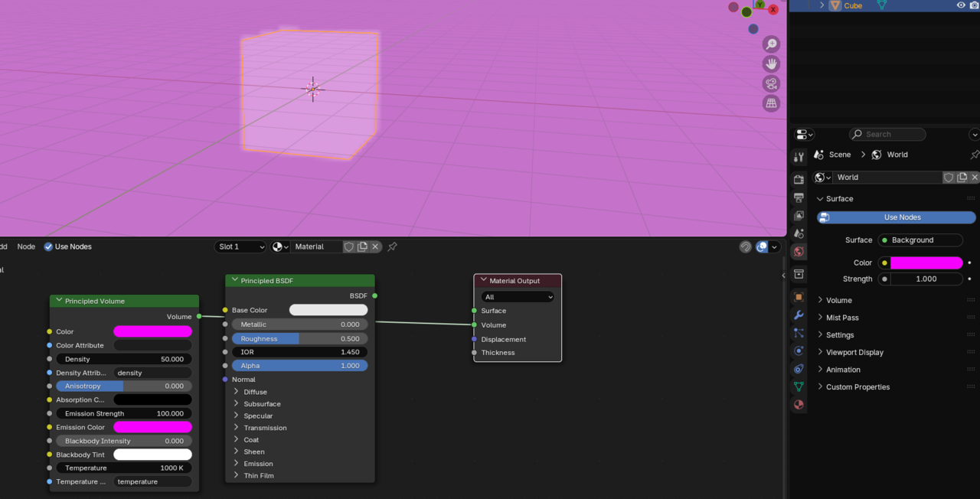Switch perspective/orthographic with the grid icon
Screen dimensions: 980x499
click(x=771, y=103)
